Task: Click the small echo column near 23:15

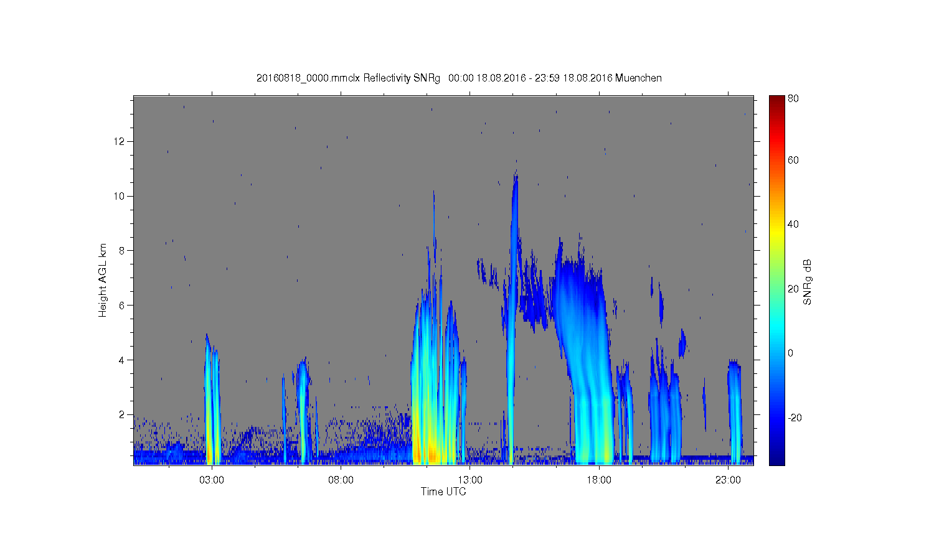Action: [735, 411]
